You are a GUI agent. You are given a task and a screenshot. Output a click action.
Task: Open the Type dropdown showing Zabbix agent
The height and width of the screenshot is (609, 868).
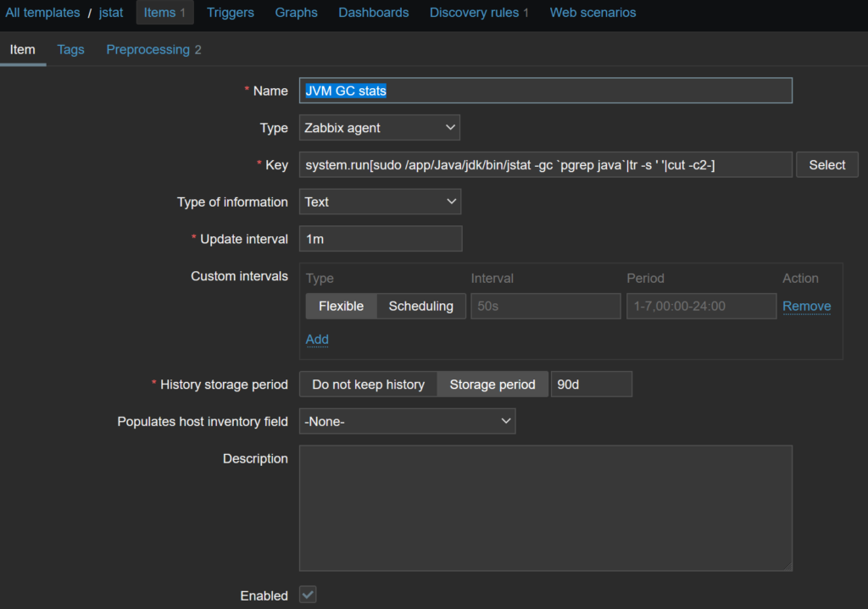tap(380, 128)
